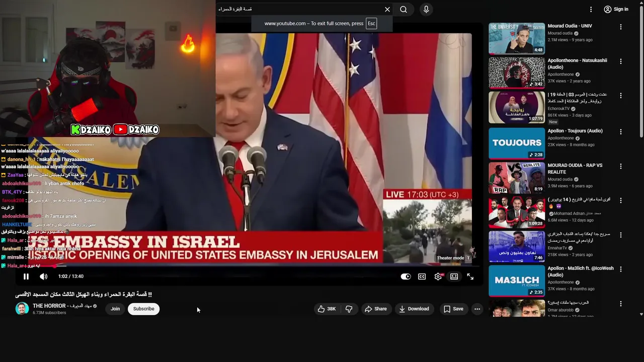Image resolution: width=644 pixels, height=362 pixels.
Task: Toggle the autoplay switch
Action: click(406, 277)
